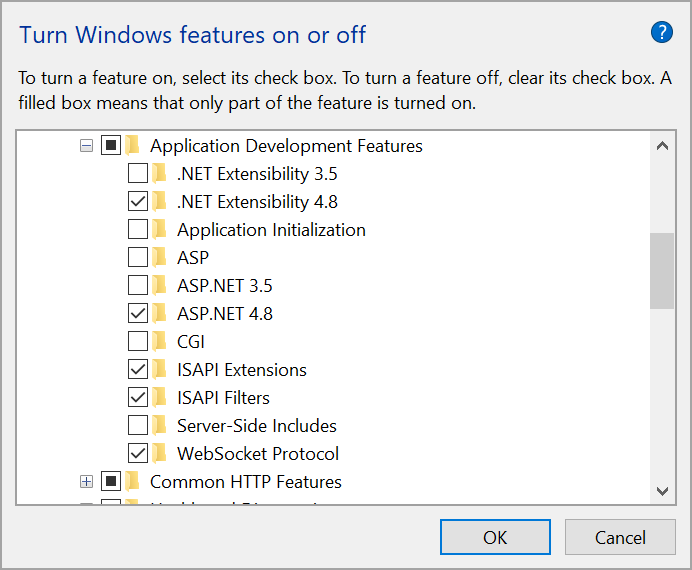Screen dimensions: 692x570
Task: Click folder icon beside ASP.NET 4.8
Action: coord(159,314)
